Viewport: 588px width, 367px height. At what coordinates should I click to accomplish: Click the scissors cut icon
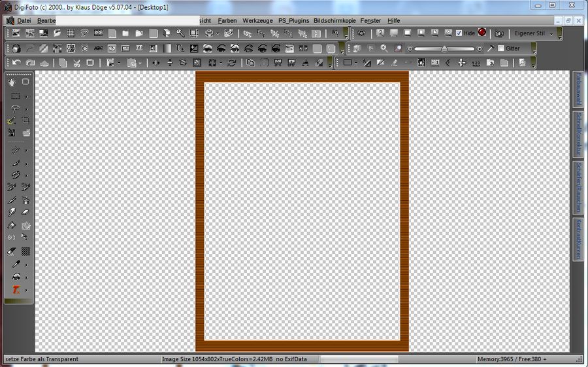tap(76, 63)
